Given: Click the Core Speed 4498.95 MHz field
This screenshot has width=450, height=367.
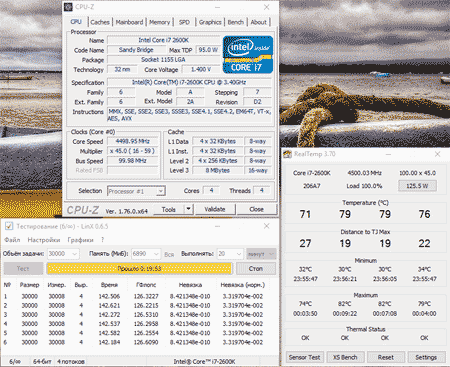Looking at the screenshot, I should 133,141.
